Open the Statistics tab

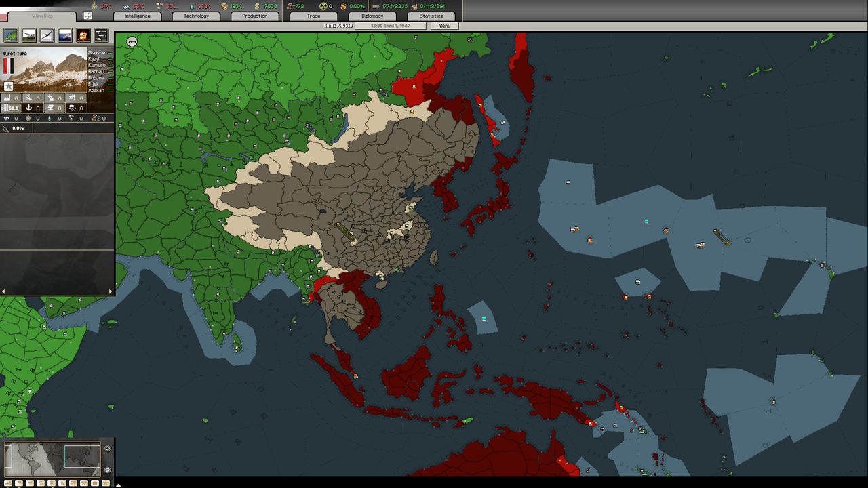point(431,16)
